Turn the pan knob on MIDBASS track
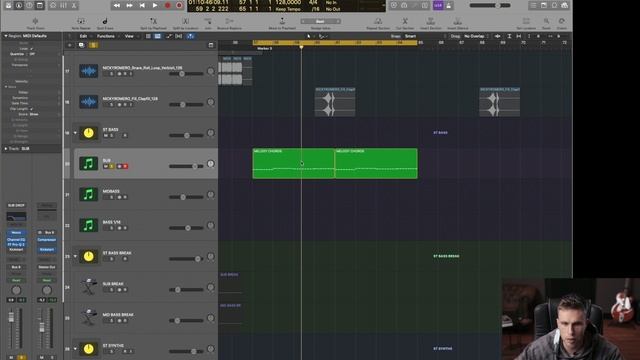The image size is (640, 360). (x=211, y=195)
